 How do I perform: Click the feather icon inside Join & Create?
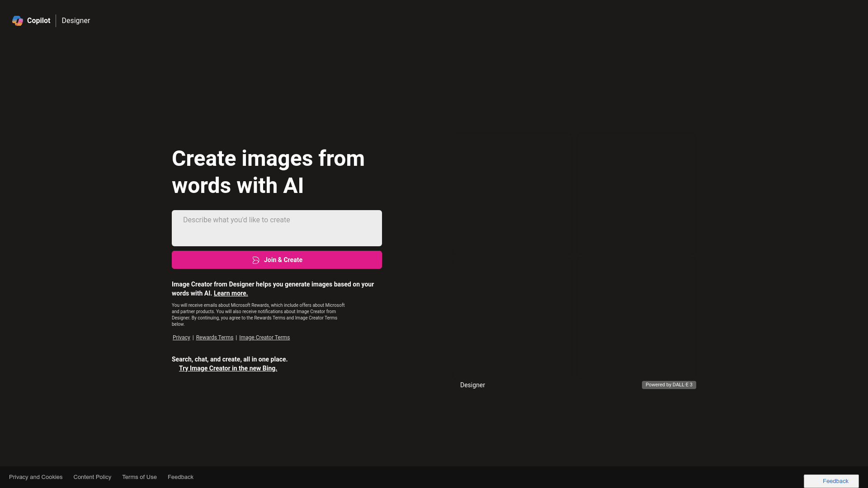click(x=256, y=260)
